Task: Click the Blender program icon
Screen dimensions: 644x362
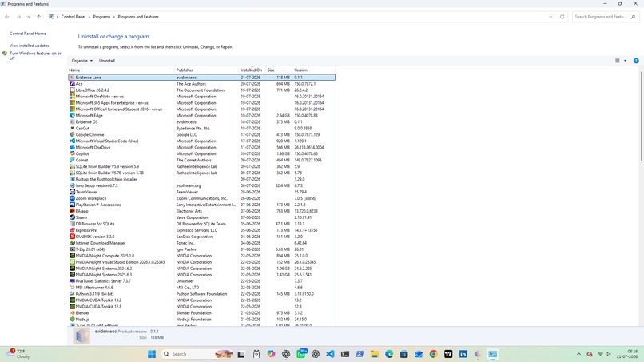Action: (x=72, y=312)
